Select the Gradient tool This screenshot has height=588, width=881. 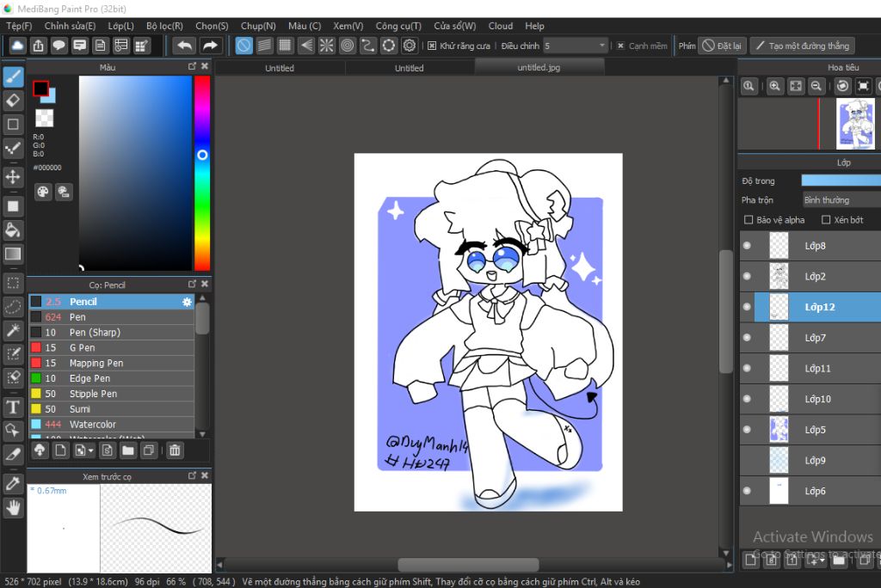point(14,254)
